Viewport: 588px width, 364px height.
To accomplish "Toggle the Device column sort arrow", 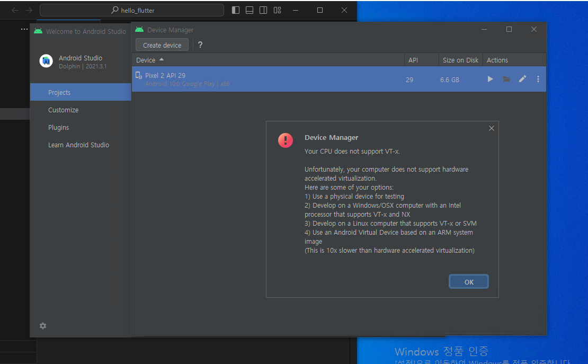I will (x=162, y=60).
